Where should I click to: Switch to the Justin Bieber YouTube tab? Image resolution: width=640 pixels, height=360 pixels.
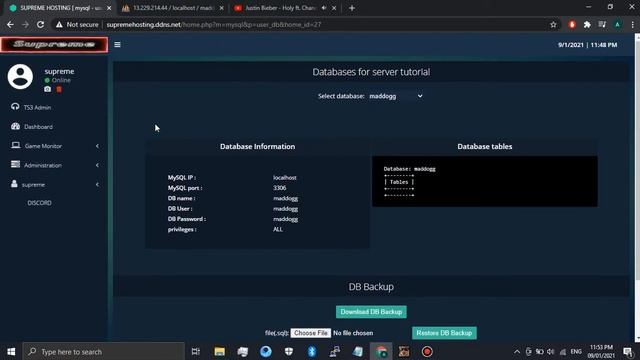coord(280,8)
